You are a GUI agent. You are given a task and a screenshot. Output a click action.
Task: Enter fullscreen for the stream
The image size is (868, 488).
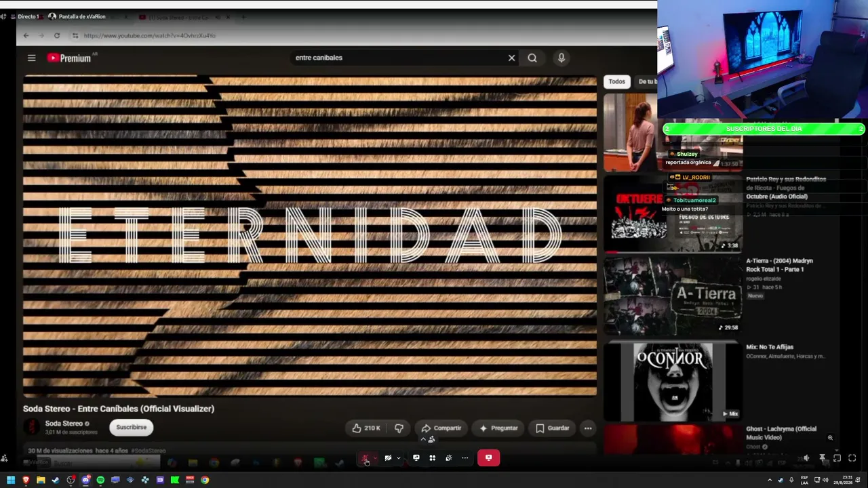[852, 459]
